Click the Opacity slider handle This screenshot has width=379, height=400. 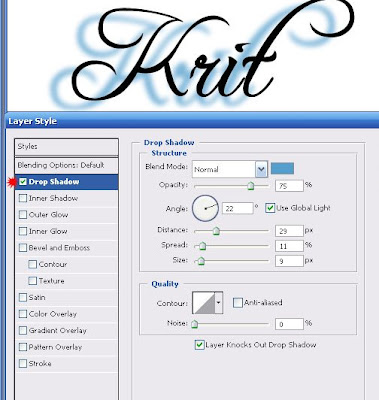click(x=251, y=186)
